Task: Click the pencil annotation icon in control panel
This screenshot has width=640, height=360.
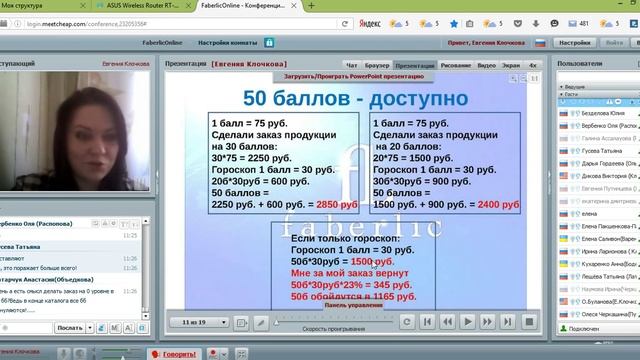Action: click(x=260, y=322)
